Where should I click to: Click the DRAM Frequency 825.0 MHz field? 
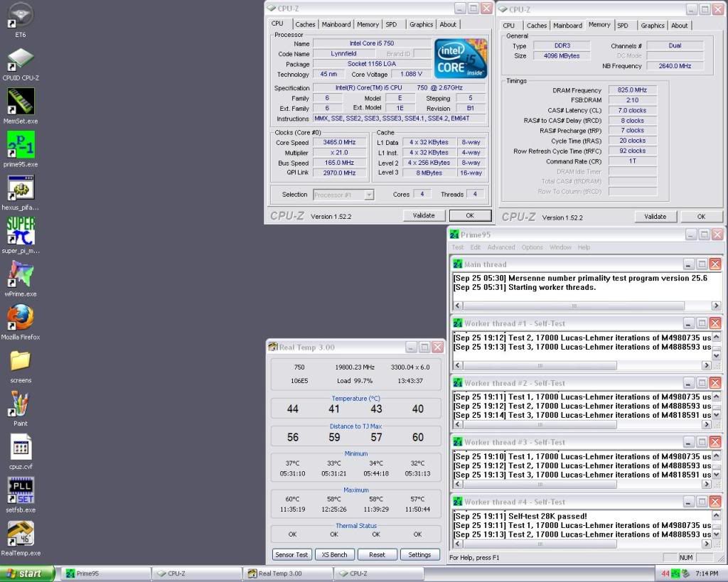632,90
